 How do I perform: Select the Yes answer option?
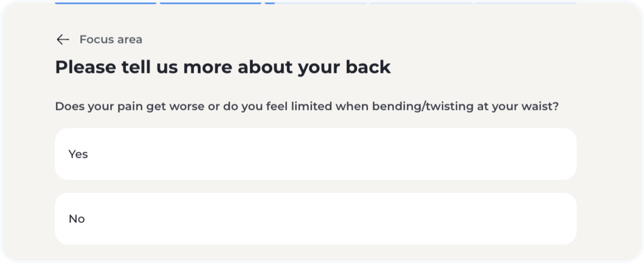tap(315, 154)
